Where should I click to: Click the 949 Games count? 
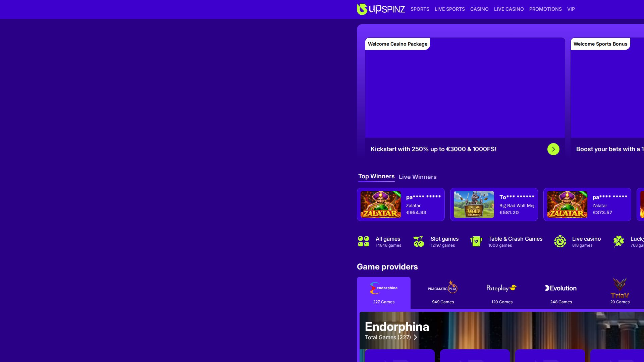(x=443, y=302)
